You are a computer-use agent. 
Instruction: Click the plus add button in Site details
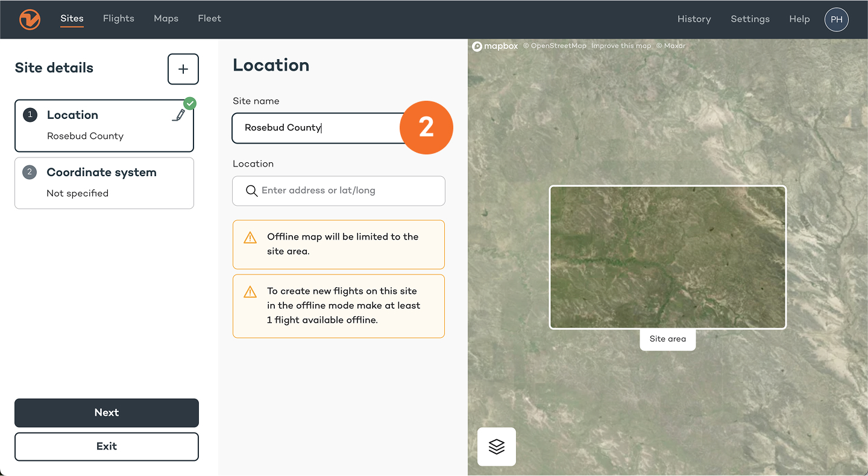183,69
